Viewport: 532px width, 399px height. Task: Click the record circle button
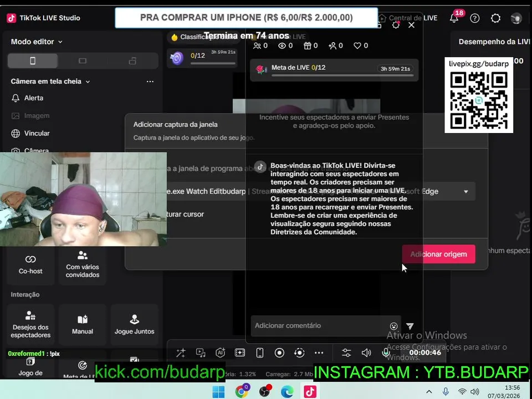coord(279,353)
